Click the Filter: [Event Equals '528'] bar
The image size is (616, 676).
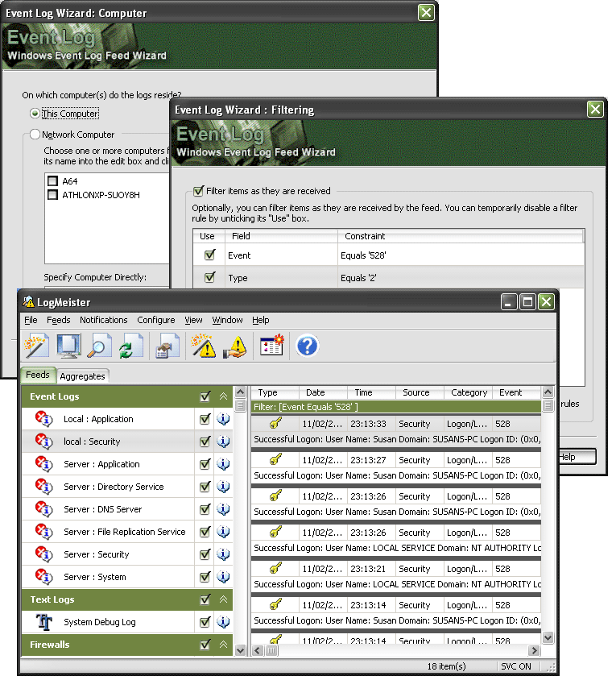[396, 407]
